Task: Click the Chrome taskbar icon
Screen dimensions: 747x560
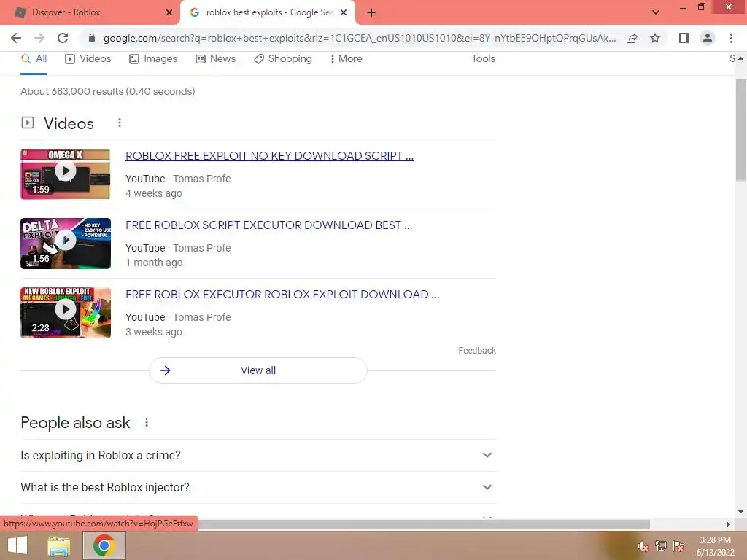Action: coord(104,545)
